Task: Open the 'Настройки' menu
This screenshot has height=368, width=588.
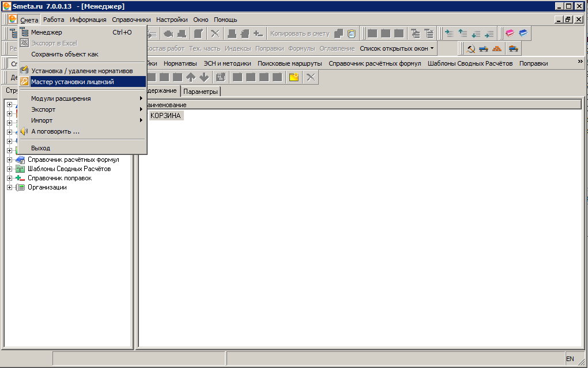Action: [172, 20]
